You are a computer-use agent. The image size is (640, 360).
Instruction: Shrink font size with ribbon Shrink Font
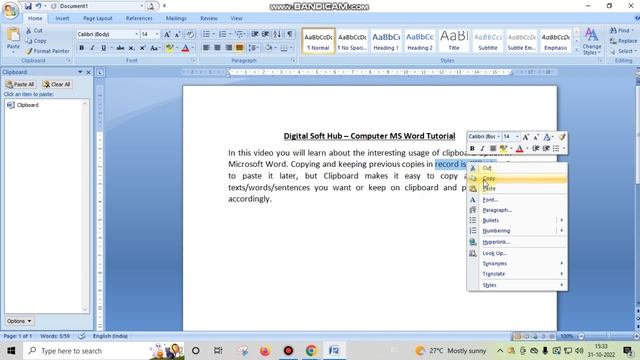(x=178, y=34)
